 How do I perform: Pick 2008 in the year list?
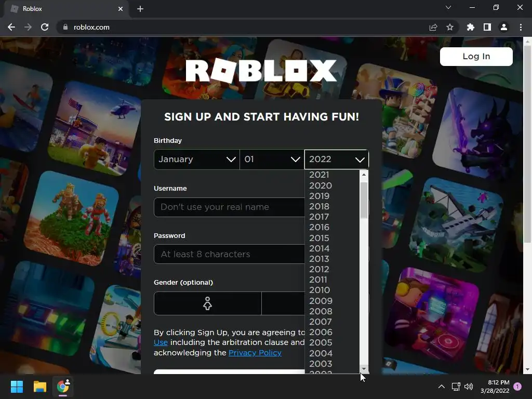[x=332, y=312]
